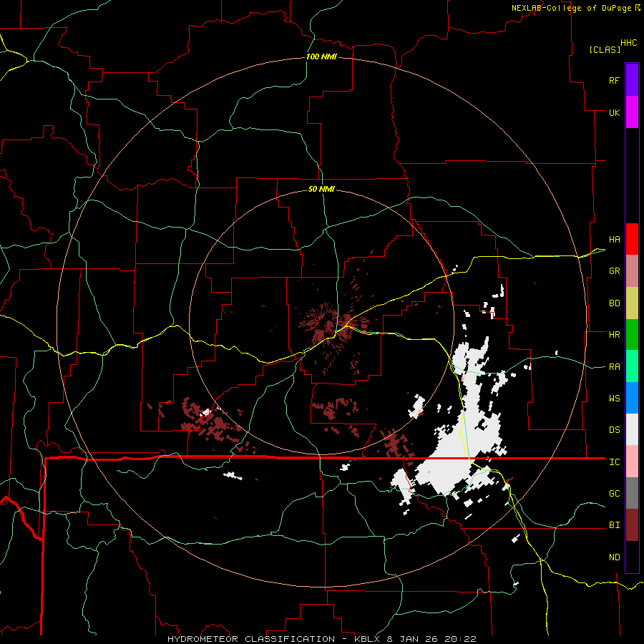Screen dimensions: 644x644
Task: Click the HYDROMETEOR CLASSIFICATION title text
Action: [251, 639]
